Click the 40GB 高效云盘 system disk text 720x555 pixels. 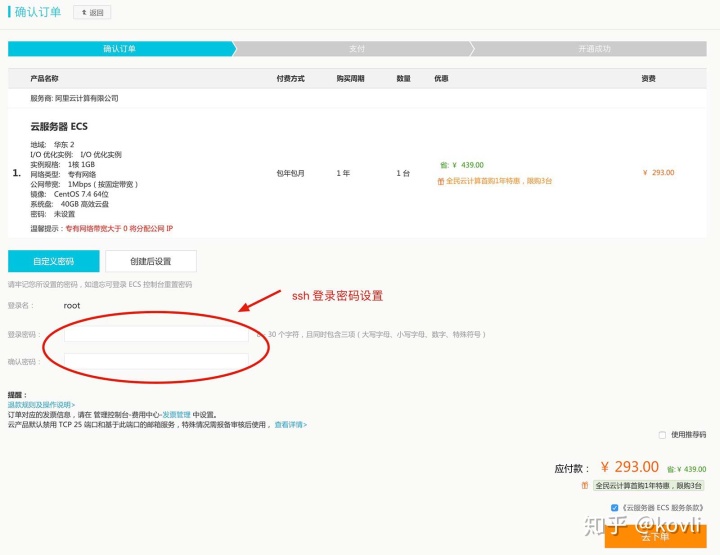click(84, 204)
